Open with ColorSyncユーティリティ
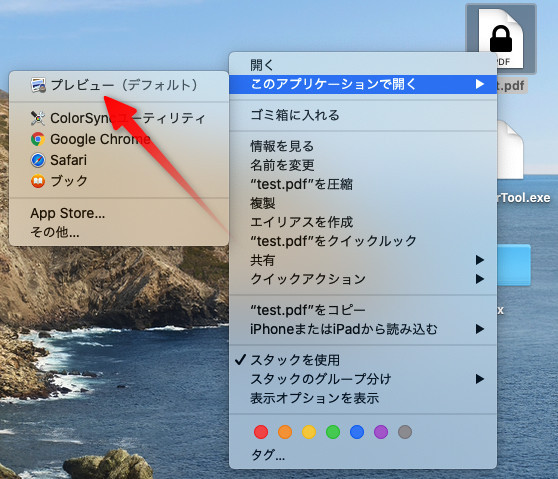The width and height of the screenshot is (558, 479). click(119, 118)
